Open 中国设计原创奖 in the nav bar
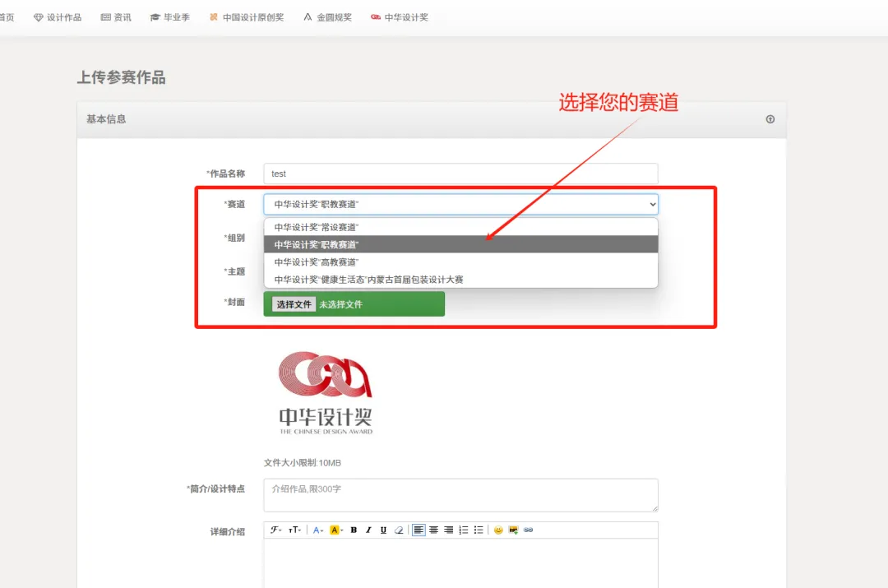The width and height of the screenshot is (888, 588). coord(247,17)
